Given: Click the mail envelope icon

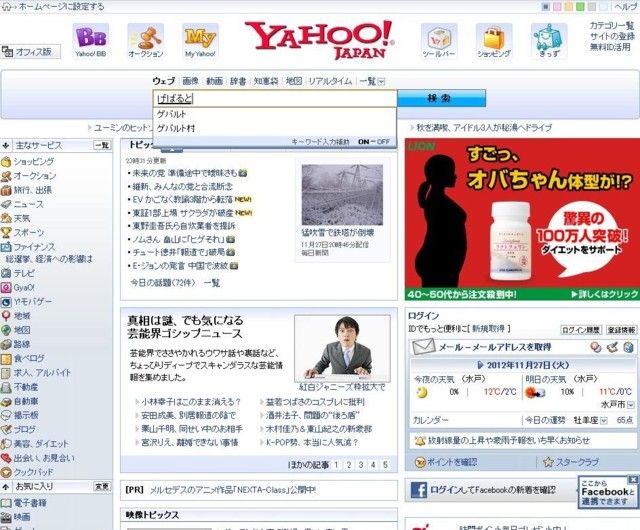Looking at the screenshot, I should pos(423,347).
